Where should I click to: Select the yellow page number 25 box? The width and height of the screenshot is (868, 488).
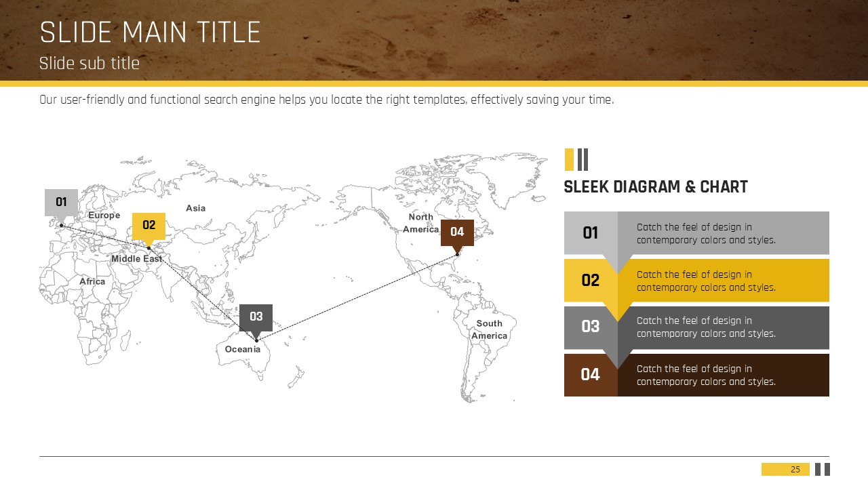785,469
